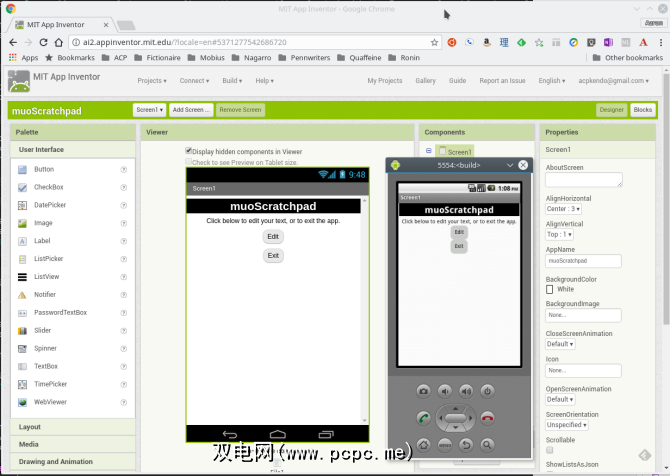670x476 pixels.
Task: Click the TimePicker palette icon
Action: [x=22, y=385]
